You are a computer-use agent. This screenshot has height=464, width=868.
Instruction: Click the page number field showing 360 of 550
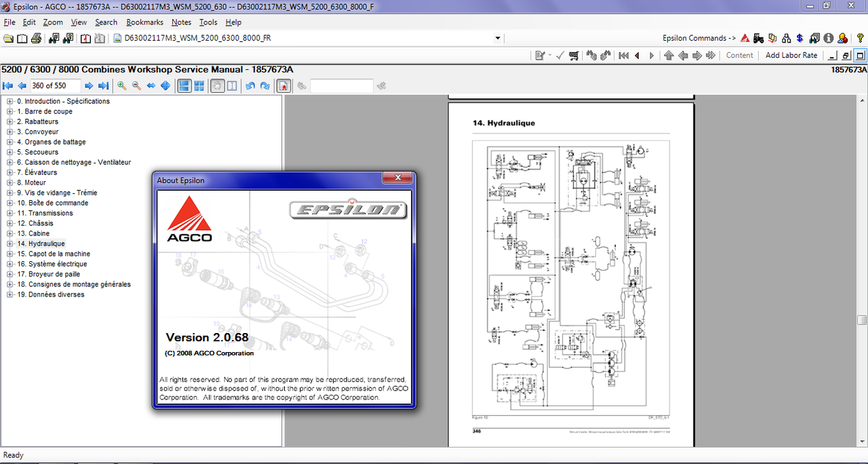point(56,85)
